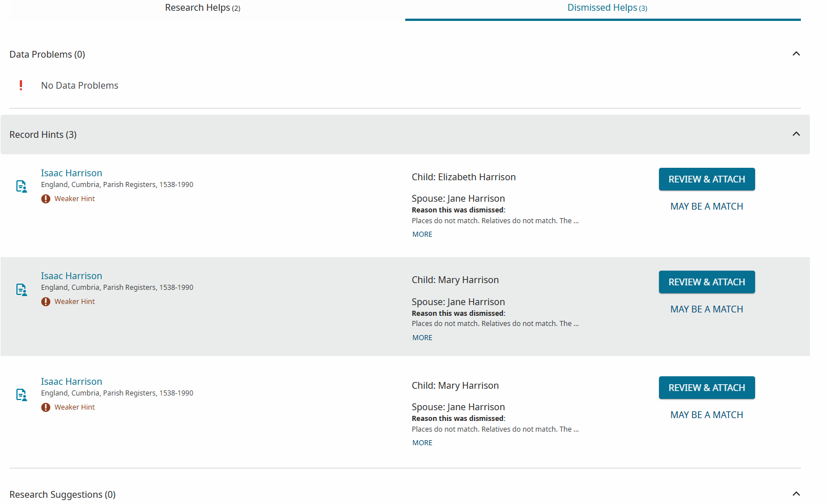Viewport: 828px width, 504px height.
Task: Click the record icon for the Elizabeth Harrison hint
Action: (x=21, y=186)
